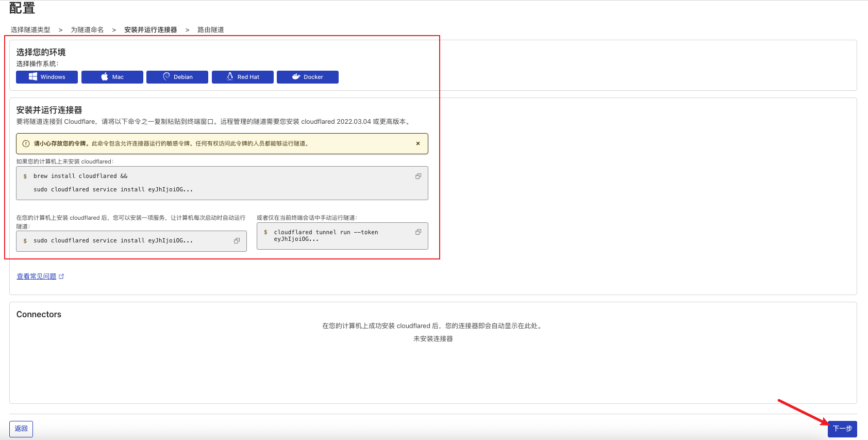
Task: Select the Debian environment button
Action: [177, 77]
